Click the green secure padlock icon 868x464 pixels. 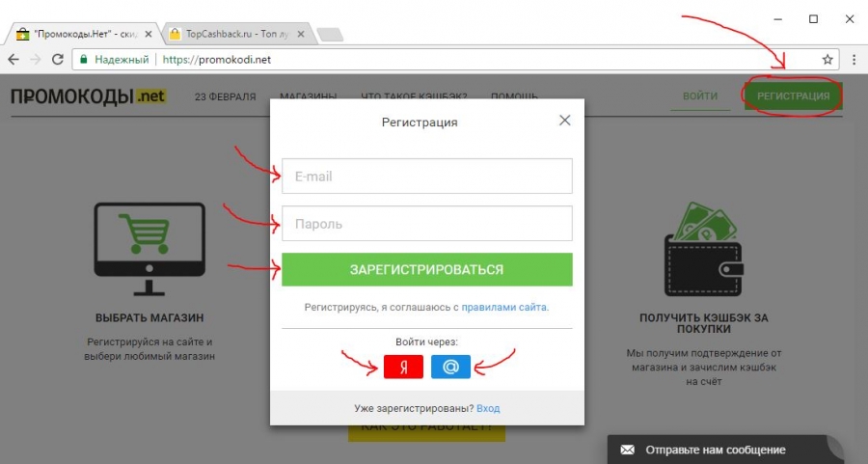pos(84,59)
